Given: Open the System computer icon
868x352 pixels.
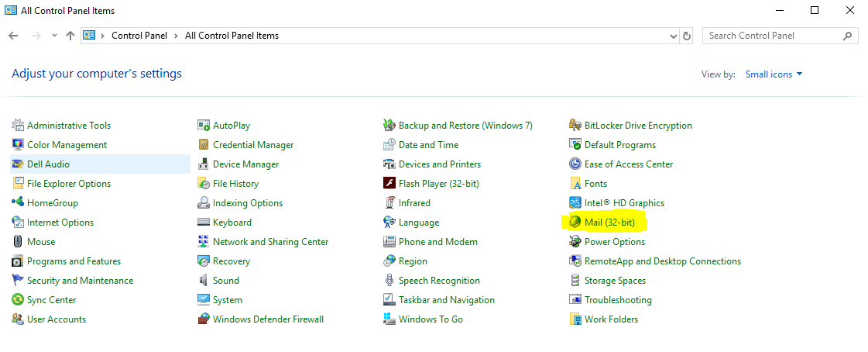Looking at the screenshot, I should [x=204, y=300].
